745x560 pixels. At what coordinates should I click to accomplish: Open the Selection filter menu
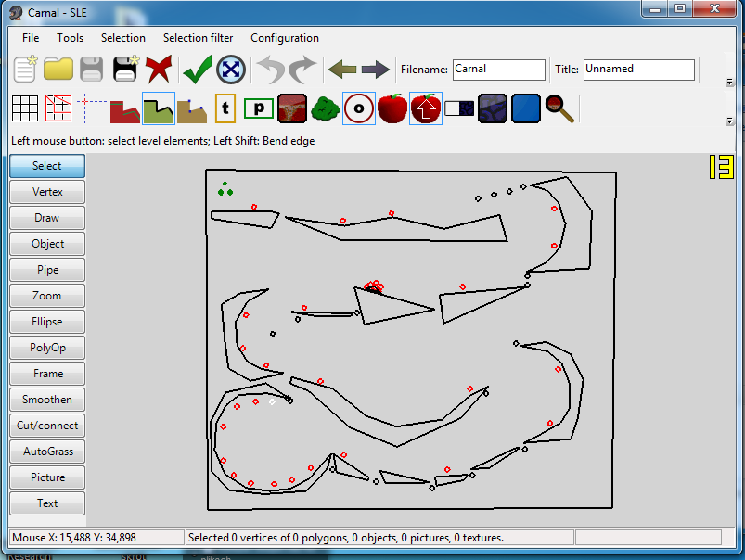pos(198,38)
